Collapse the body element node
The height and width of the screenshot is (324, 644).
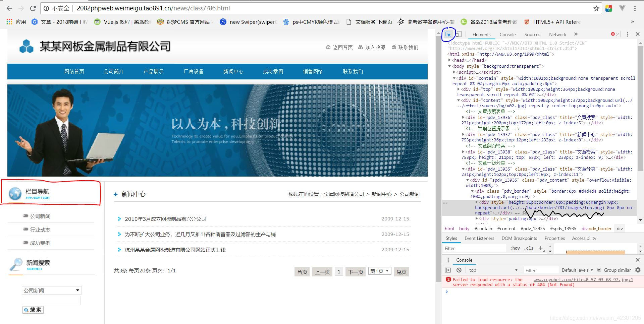click(449, 66)
